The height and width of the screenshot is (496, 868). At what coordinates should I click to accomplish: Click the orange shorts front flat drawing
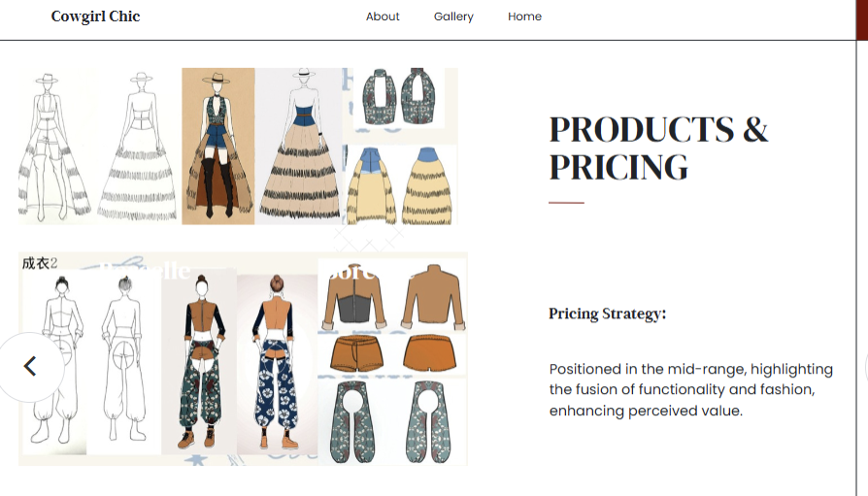[x=352, y=355]
